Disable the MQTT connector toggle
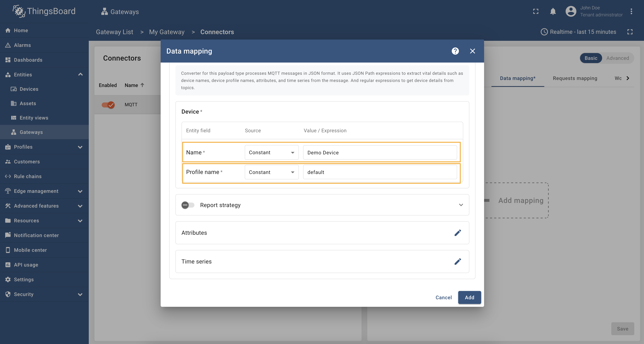This screenshot has width=644, height=344. pyautogui.click(x=108, y=105)
